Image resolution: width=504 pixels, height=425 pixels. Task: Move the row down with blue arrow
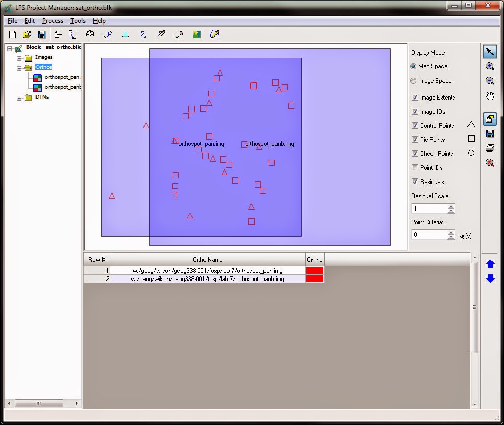[490, 278]
